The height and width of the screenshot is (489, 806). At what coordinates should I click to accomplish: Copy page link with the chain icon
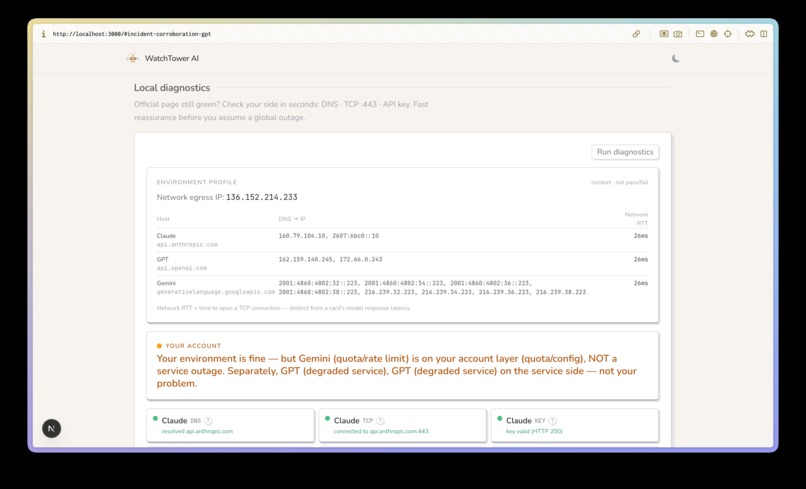point(636,34)
